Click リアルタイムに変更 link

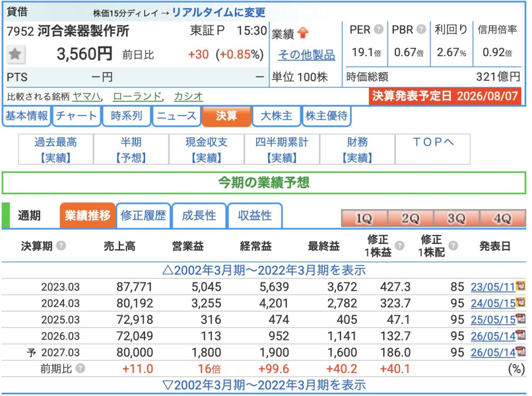click(219, 12)
